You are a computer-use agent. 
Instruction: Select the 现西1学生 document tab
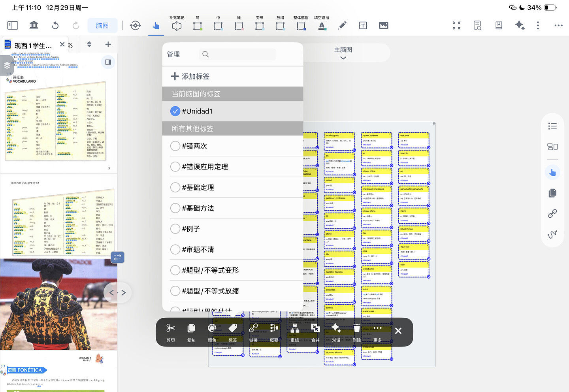click(x=32, y=45)
